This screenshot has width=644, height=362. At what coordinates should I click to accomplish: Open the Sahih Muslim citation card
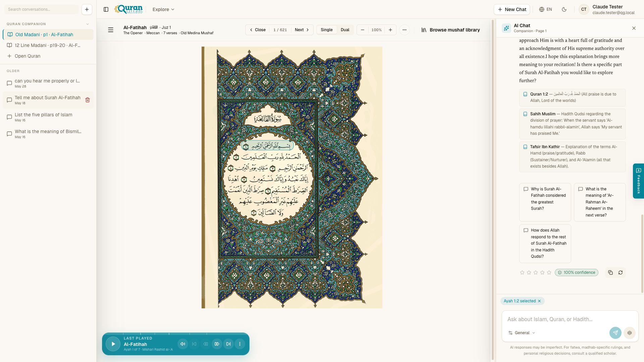point(572,124)
